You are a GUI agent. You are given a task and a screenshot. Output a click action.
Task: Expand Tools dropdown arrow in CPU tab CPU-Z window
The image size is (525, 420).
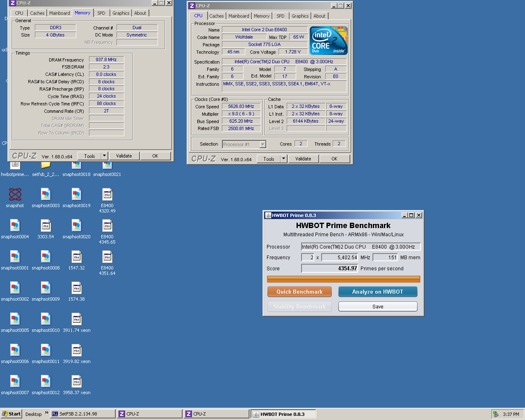coord(283,159)
